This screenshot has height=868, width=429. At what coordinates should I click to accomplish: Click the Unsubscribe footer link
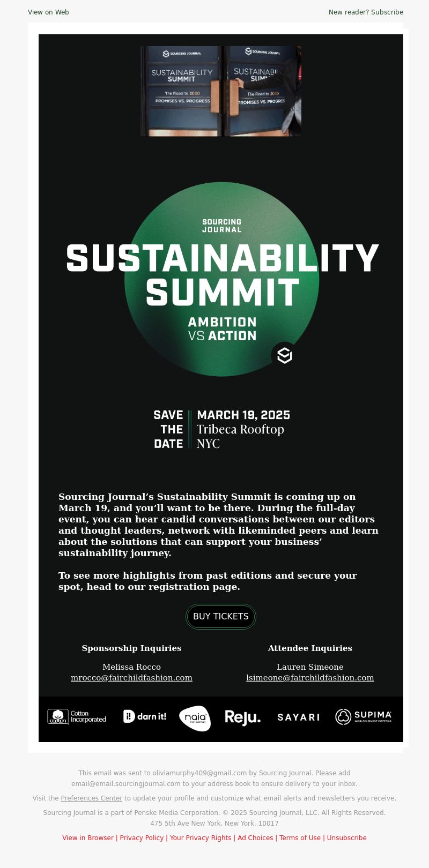pyautogui.click(x=347, y=837)
